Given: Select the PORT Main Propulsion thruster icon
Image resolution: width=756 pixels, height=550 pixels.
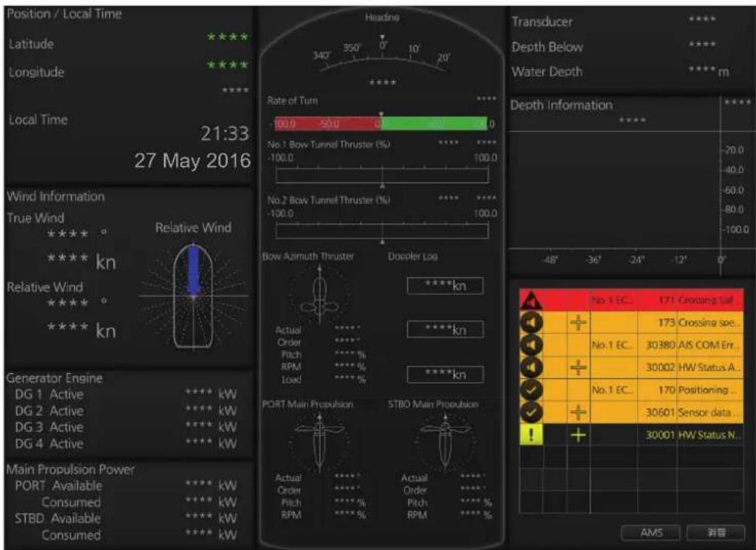Looking at the screenshot, I should point(319,440).
